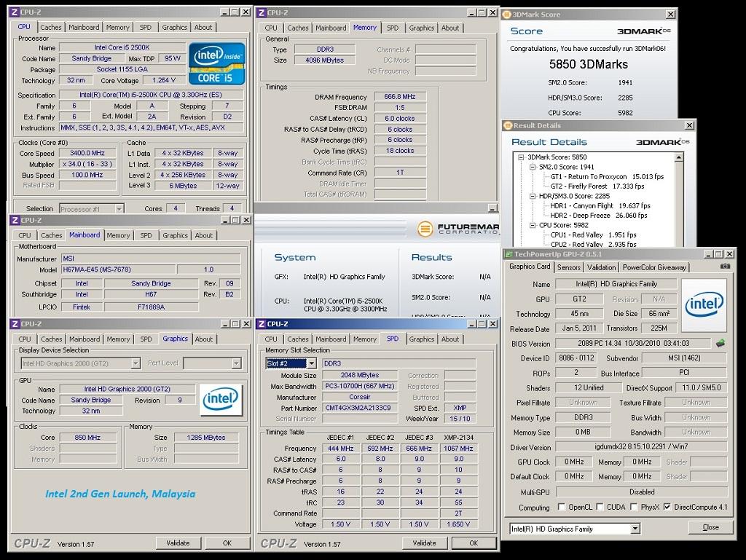This screenshot has width=746, height=560.
Task: Select CPU1 - Red Valley 1.951 fps row
Action: 593,234
